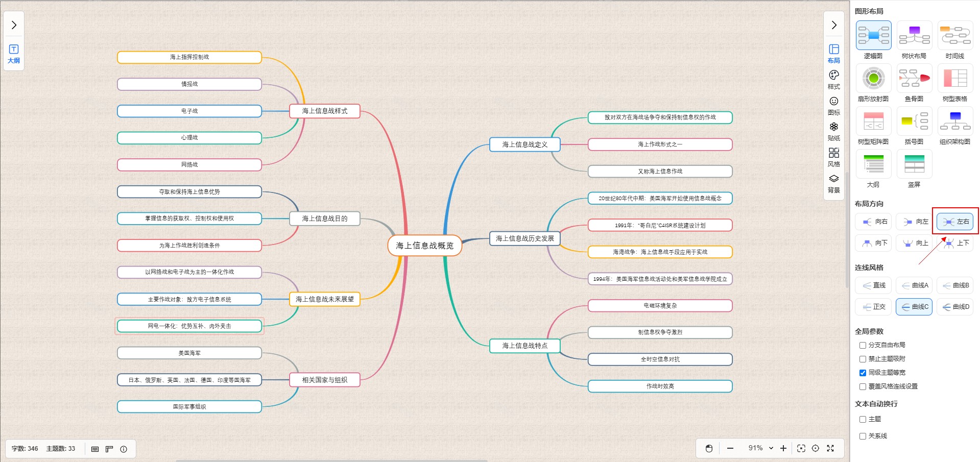Screen dimensions: 980x462
Task: Select the central node 海上信息战概览
Action: 424,246
